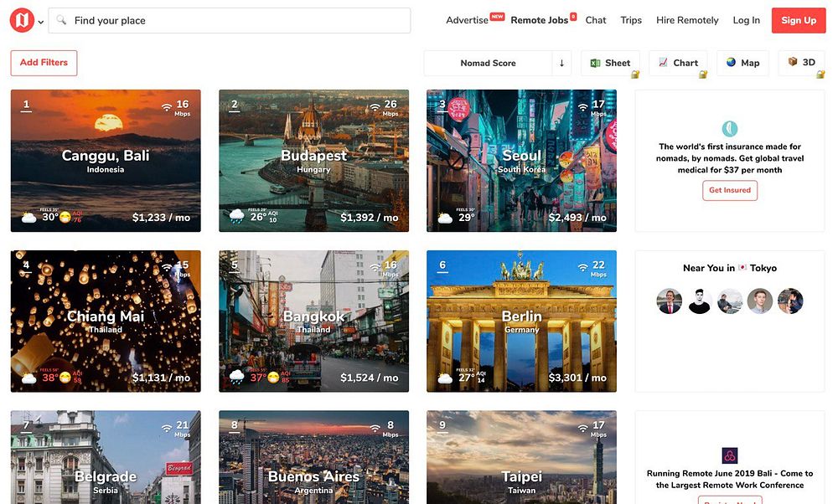Click the weather icon on Berlin card

tap(445, 378)
